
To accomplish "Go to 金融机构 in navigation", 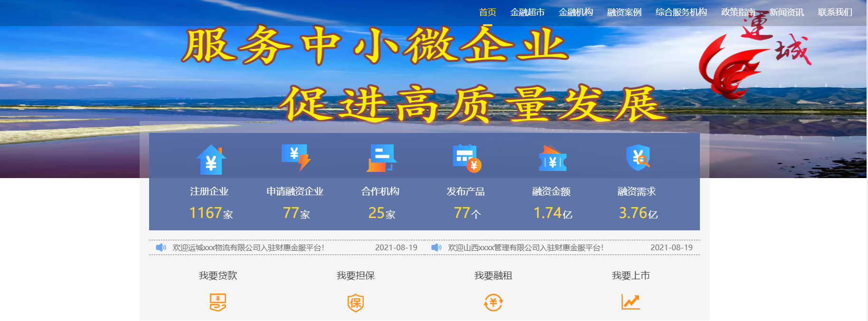I will tap(576, 12).
